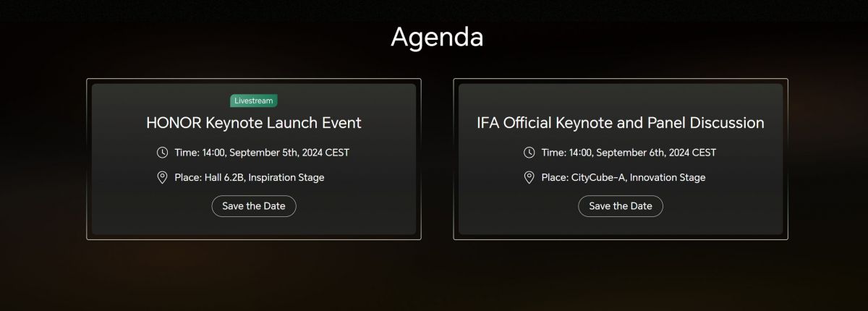Click the September 5th, 2024 date text
868x311 pixels.
point(277,153)
